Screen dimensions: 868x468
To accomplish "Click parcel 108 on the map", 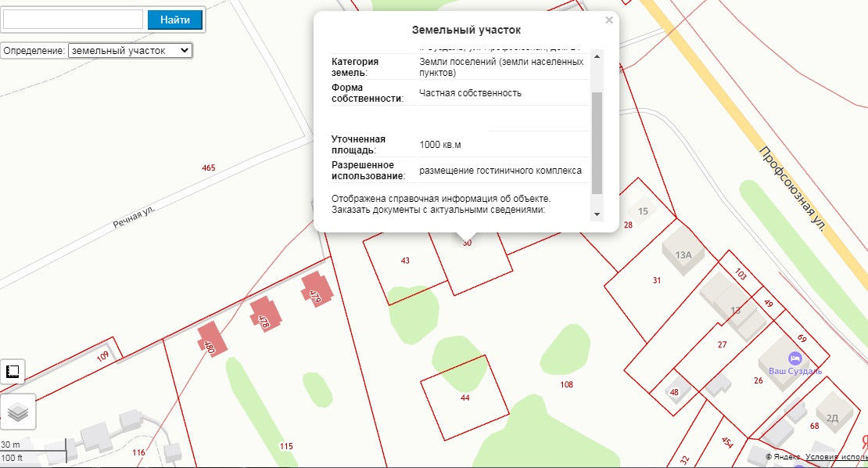I will pos(567,384).
